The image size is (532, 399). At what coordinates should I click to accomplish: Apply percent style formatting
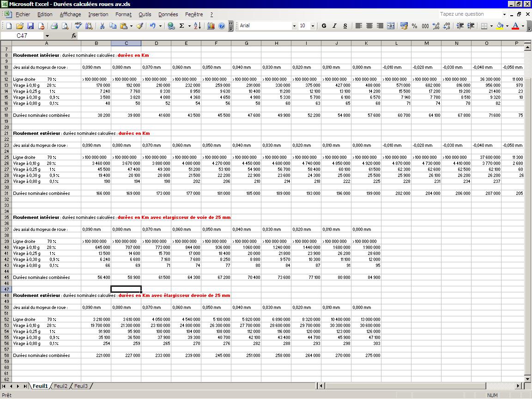click(x=414, y=26)
